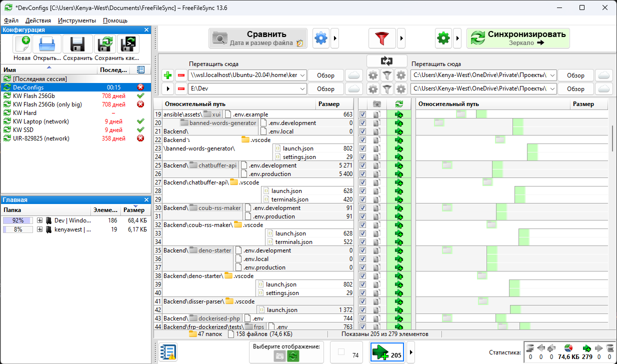
Task: Expand the kenyawest tree node
Action: [39, 229]
